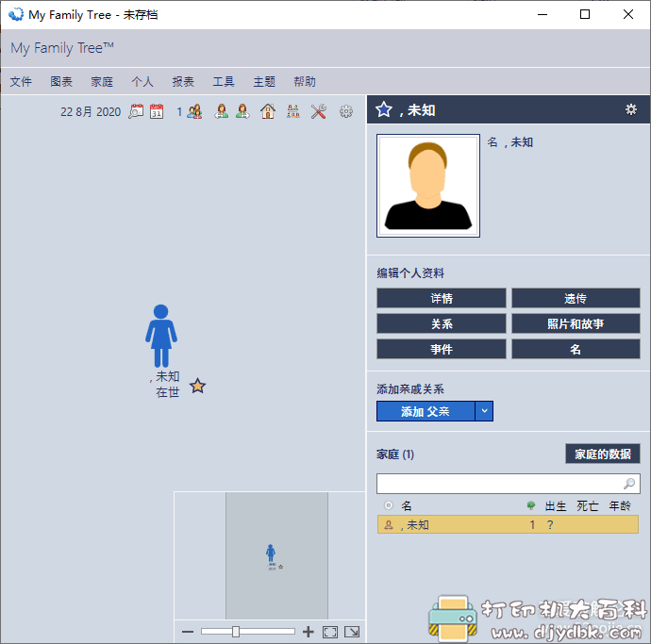This screenshot has width=651, height=644.
Task: Click the person icon in 未知 family row
Action: pyautogui.click(x=389, y=524)
